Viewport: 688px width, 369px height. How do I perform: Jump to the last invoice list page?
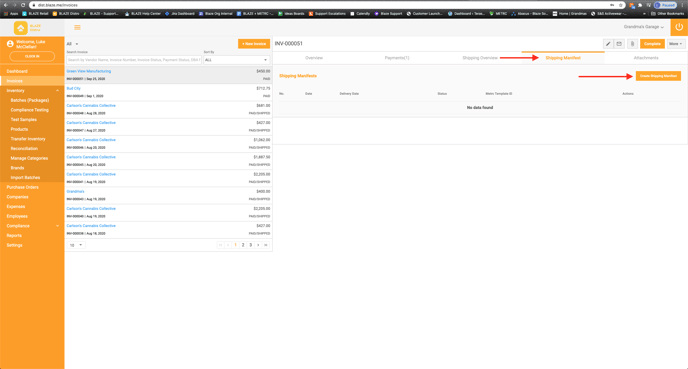click(265, 245)
